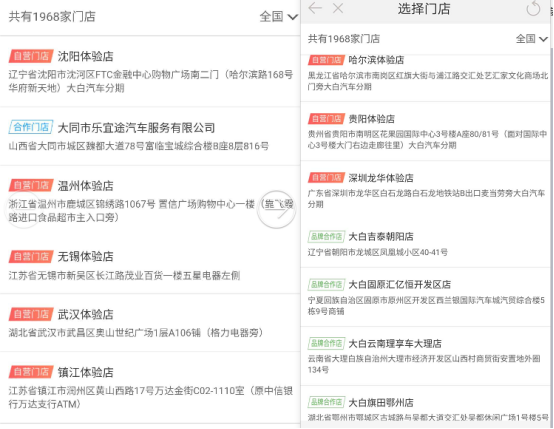Click the 自营门店 tag beside 沈阳体验店
This screenshot has height=429, width=554.
[x=31, y=56]
